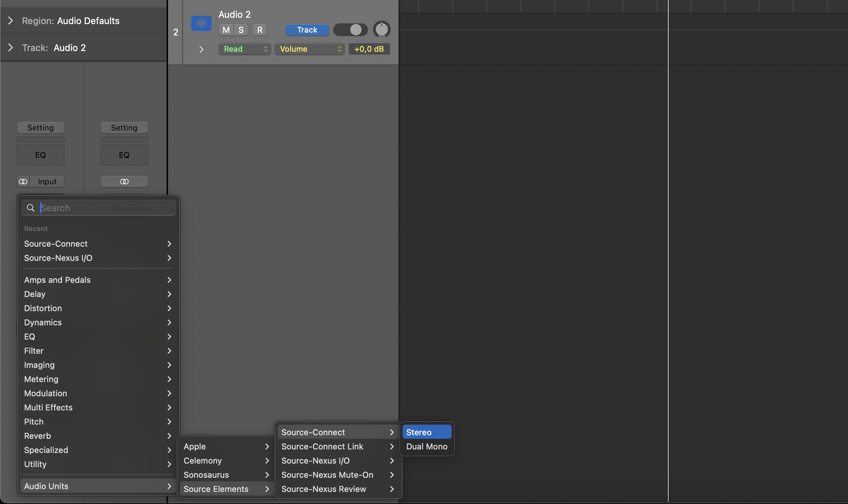The image size is (848, 504).
Task: Click the blue Track automation button
Action: coord(307,30)
